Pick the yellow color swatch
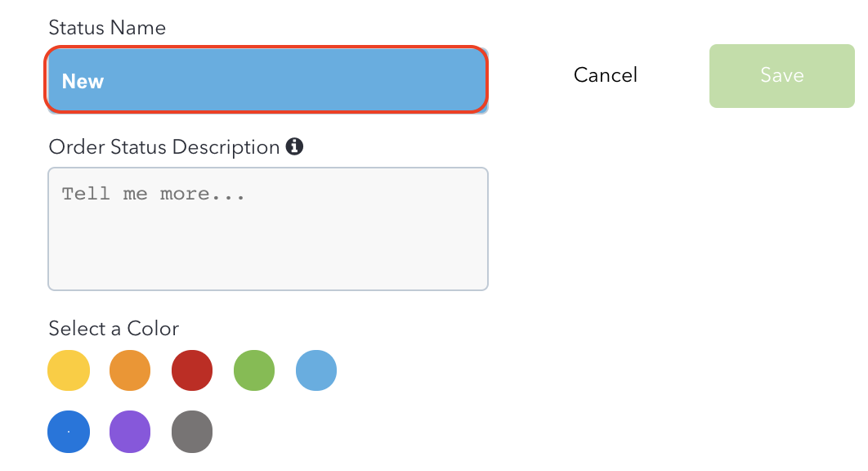The image size is (868, 471). click(69, 370)
